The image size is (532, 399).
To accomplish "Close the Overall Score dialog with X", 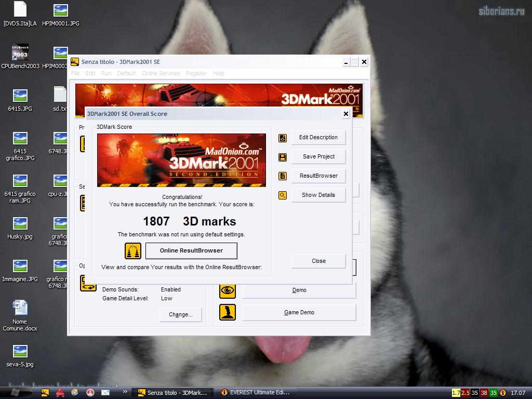I will click(346, 114).
